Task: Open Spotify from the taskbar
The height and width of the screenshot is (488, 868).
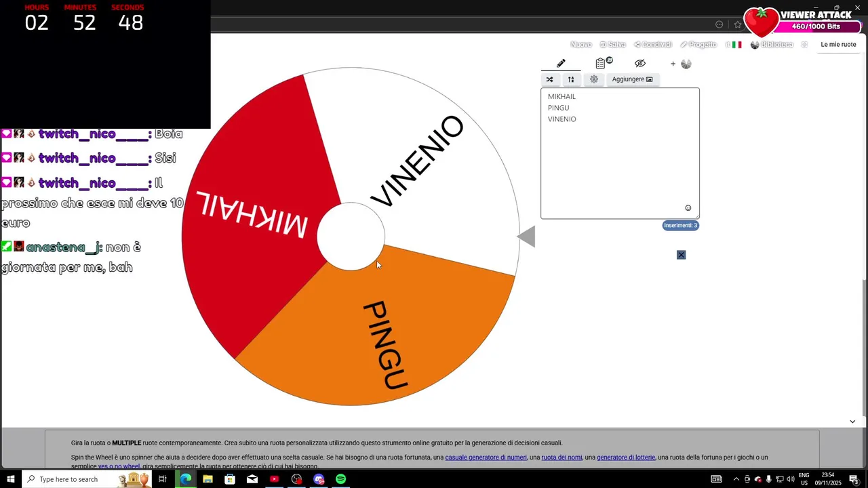Action: point(341,479)
